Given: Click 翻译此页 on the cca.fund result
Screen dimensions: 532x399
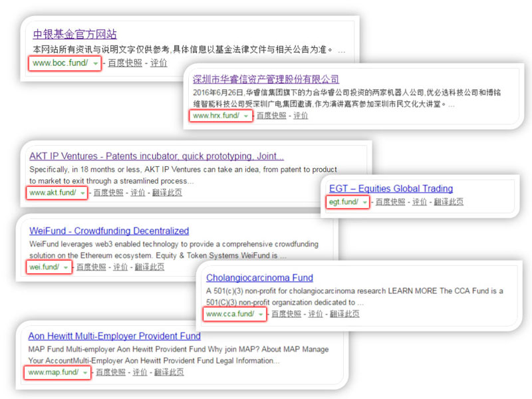Looking at the screenshot, I should point(344,314).
